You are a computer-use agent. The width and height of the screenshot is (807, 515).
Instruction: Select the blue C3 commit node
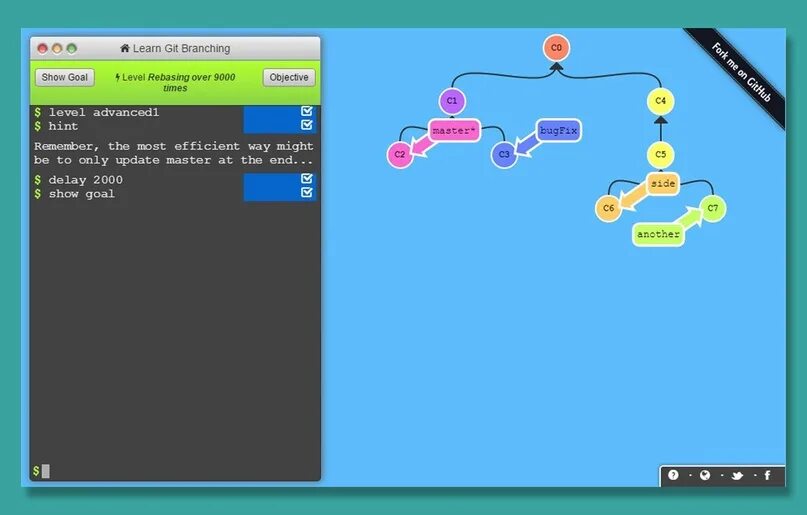[504, 154]
